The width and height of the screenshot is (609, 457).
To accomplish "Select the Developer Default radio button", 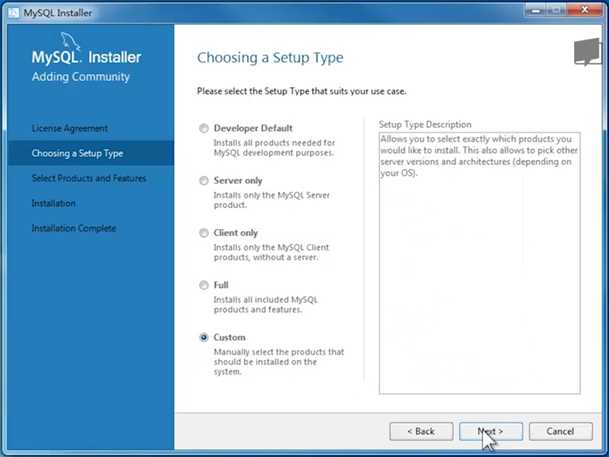I will click(204, 128).
